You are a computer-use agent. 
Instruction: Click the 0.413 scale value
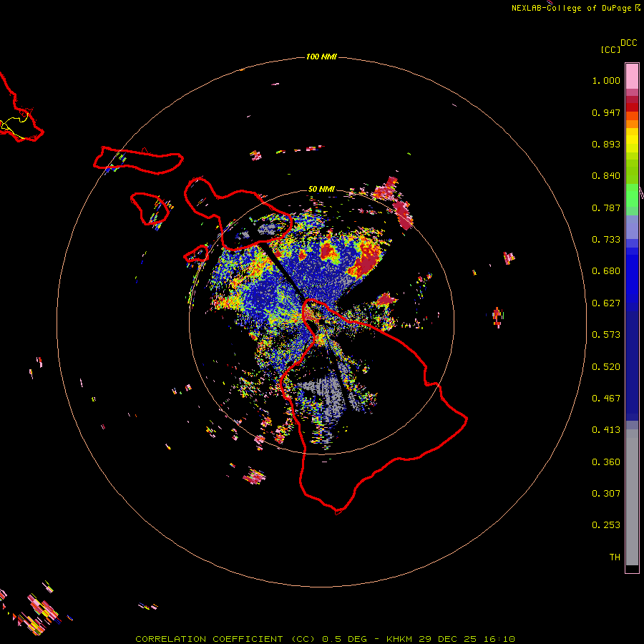(606, 430)
